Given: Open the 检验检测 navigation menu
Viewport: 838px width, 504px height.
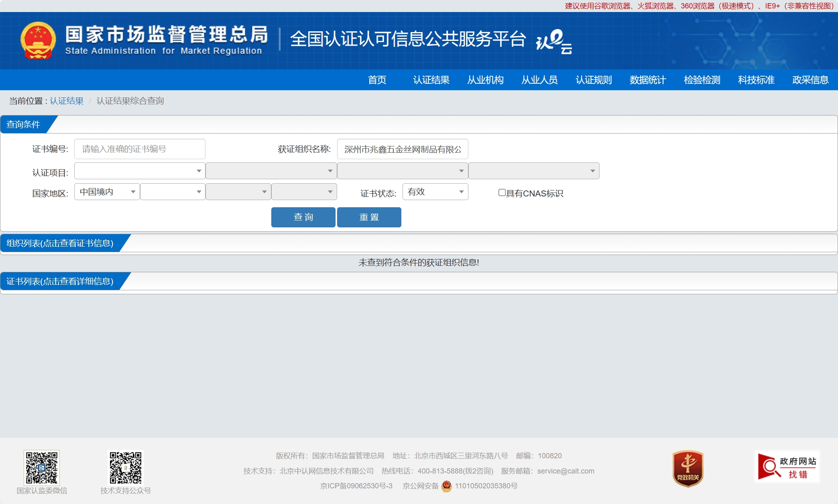Looking at the screenshot, I should [x=702, y=80].
